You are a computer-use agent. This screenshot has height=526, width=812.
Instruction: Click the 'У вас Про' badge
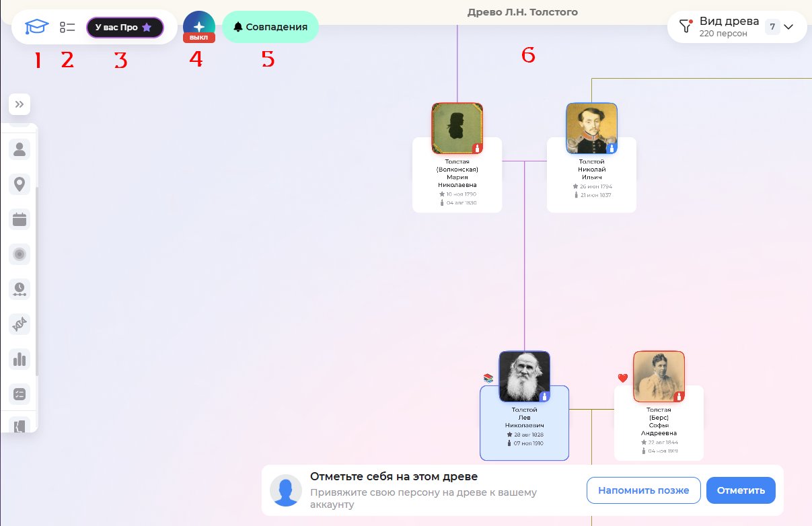(x=124, y=28)
